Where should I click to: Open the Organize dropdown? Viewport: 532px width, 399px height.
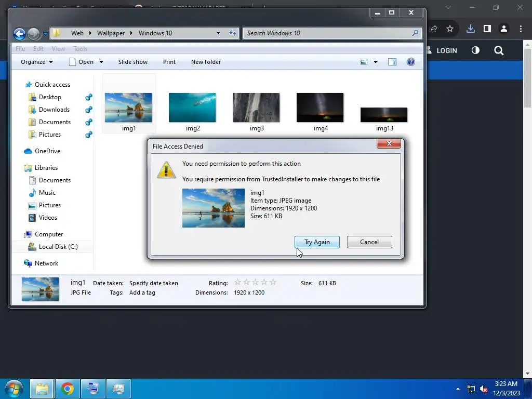tap(37, 62)
